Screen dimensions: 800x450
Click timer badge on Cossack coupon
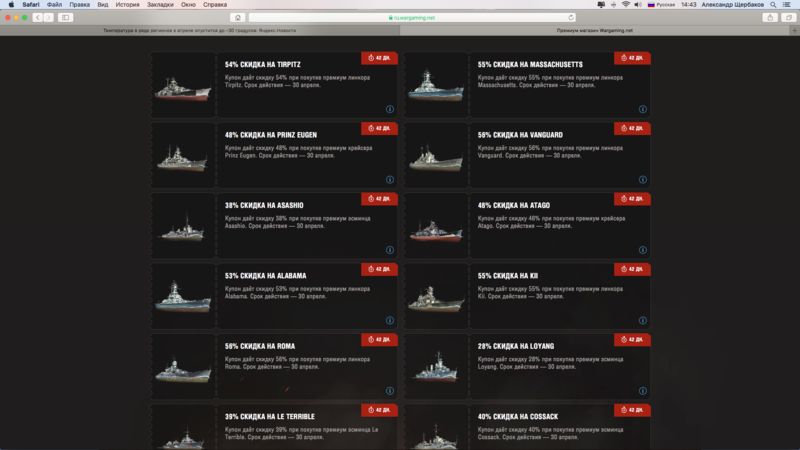pos(632,410)
